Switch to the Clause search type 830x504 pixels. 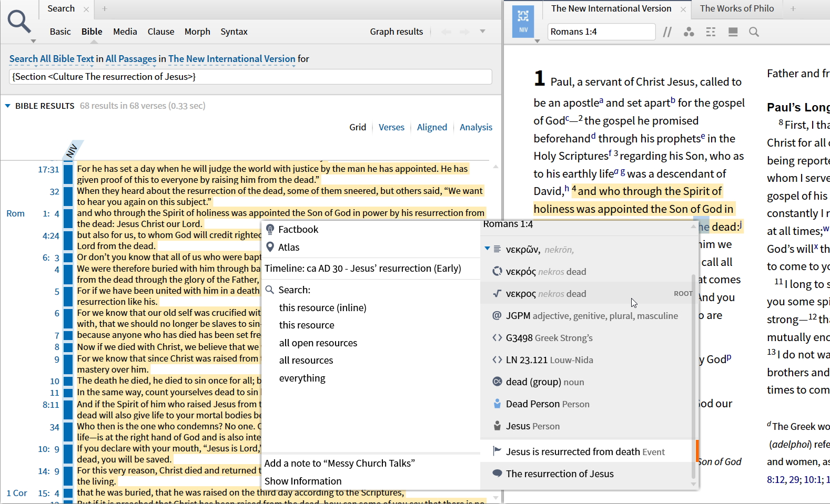[x=161, y=32]
